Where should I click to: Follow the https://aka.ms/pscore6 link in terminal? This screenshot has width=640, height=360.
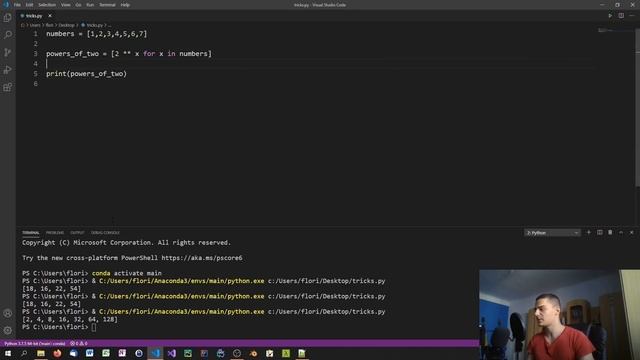click(202, 258)
